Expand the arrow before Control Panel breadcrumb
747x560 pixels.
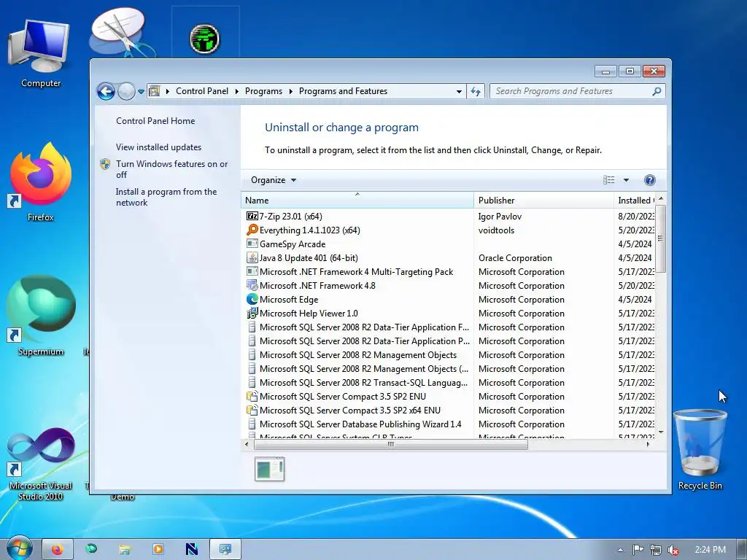point(168,91)
